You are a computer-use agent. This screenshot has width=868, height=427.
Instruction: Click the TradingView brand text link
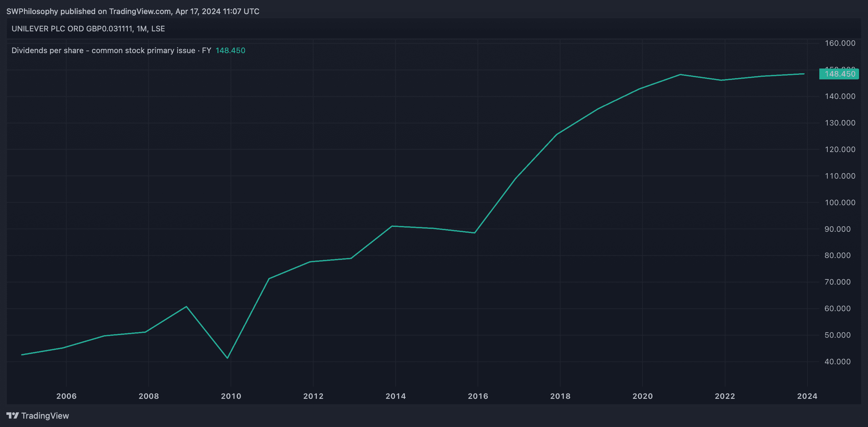[x=45, y=416]
